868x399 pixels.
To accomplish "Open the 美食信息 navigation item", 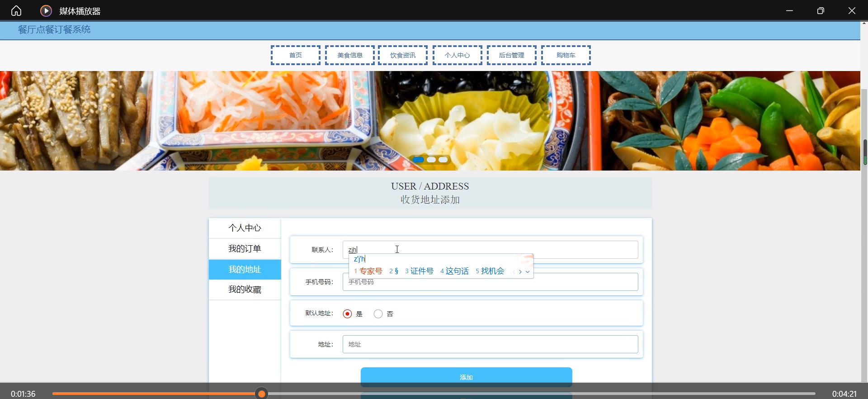I will coord(350,55).
